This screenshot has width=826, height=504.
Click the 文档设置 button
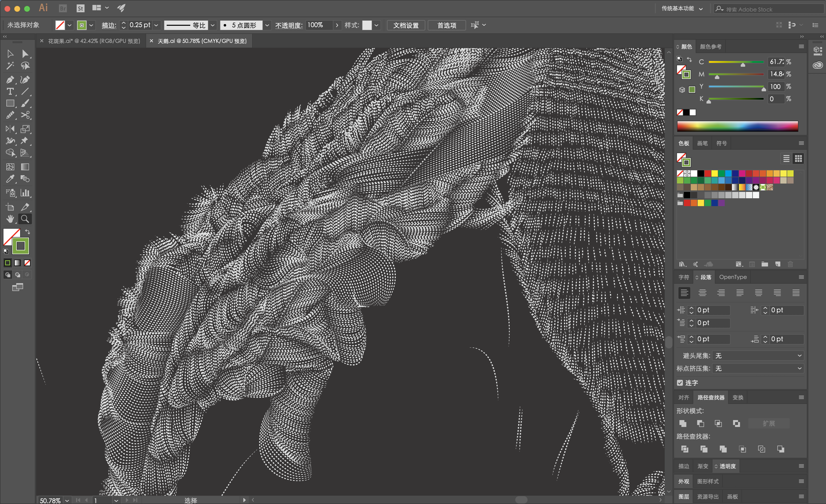[x=406, y=25]
